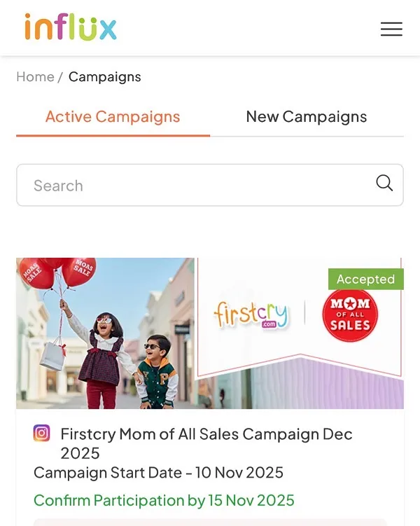Image resolution: width=420 pixels, height=526 pixels.
Task: Click the search magnifier icon
Action: point(384,184)
